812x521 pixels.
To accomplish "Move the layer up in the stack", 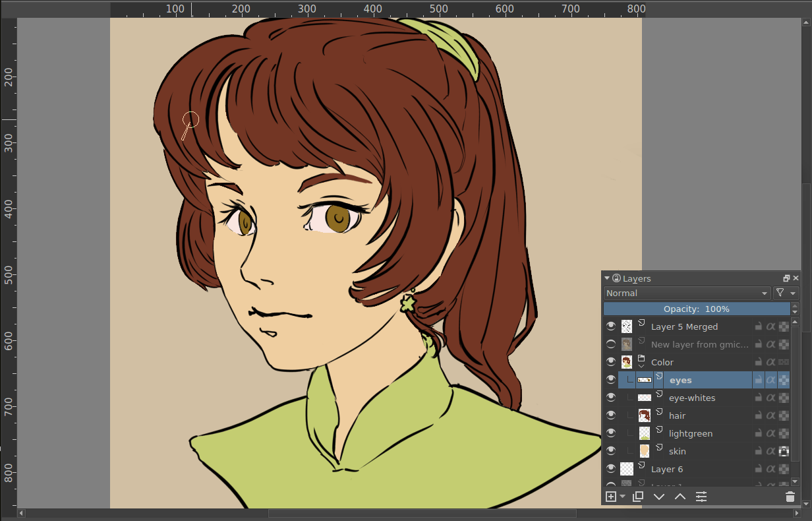I will point(680,497).
